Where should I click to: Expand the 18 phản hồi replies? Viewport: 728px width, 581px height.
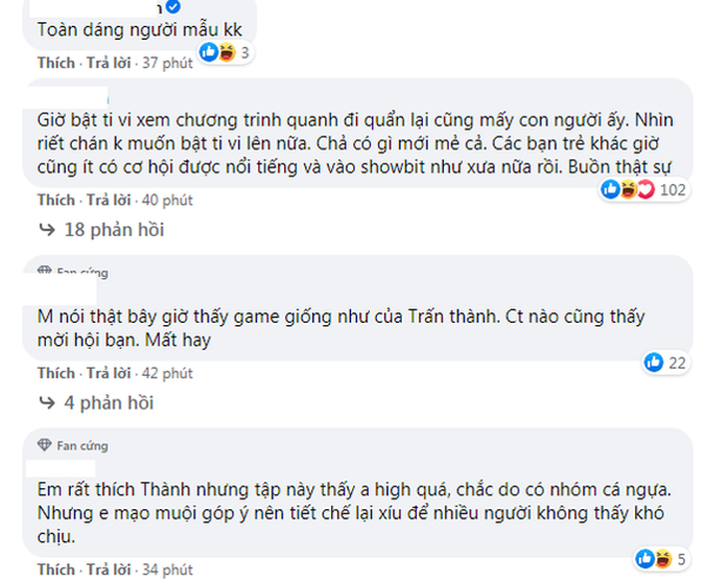point(113,230)
